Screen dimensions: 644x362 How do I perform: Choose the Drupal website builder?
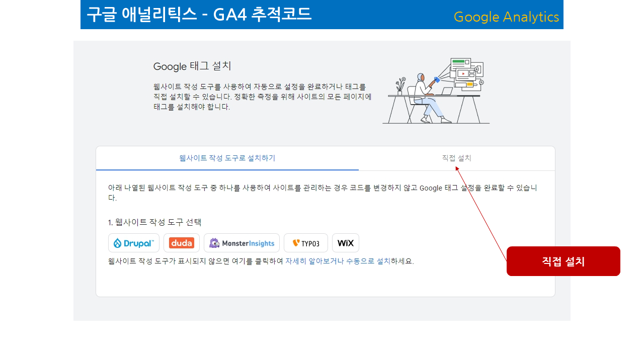[x=134, y=243]
